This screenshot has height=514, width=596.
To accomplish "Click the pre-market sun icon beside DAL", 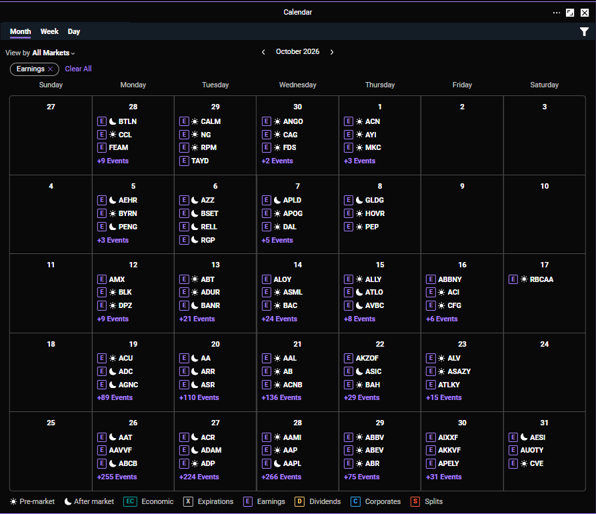I will click(x=277, y=227).
